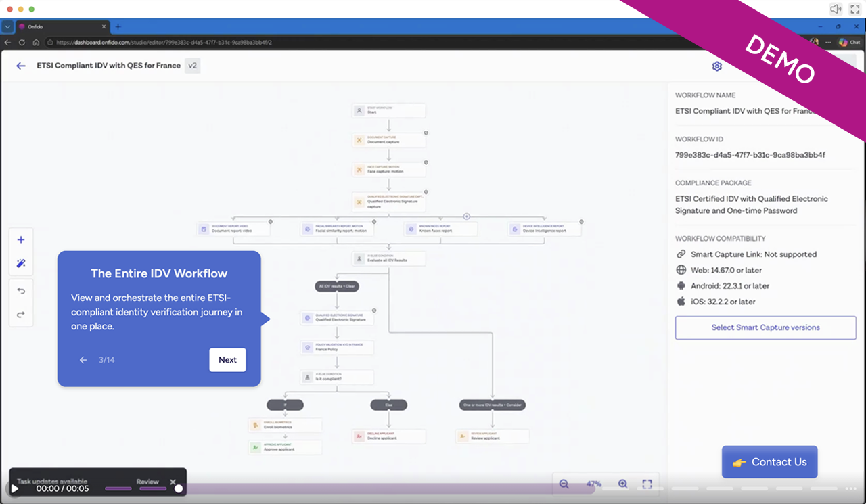Click the Device Intelligence report node icon

coord(516,229)
